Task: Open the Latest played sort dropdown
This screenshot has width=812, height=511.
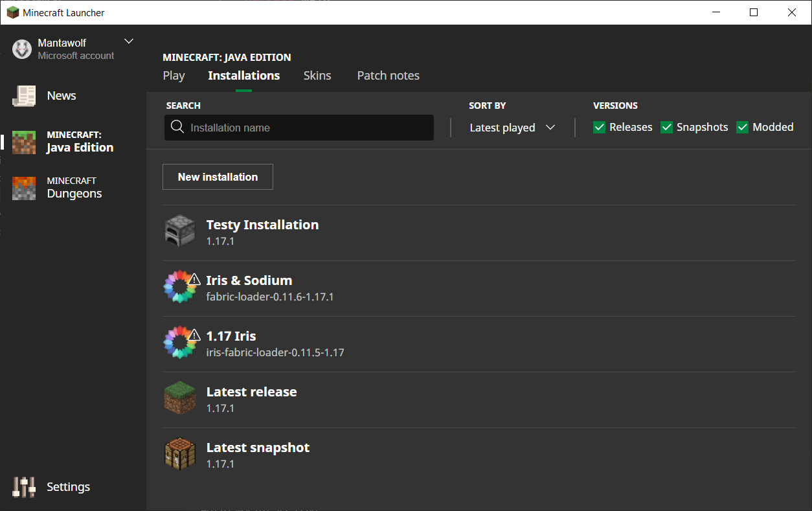Action: tap(512, 128)
